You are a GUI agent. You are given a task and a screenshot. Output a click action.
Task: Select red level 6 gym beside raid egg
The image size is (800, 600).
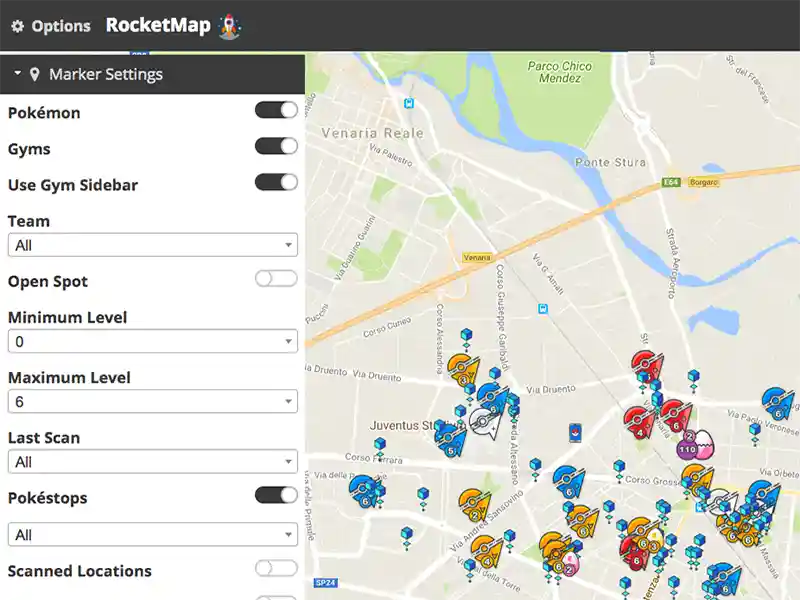click(675, 415)
